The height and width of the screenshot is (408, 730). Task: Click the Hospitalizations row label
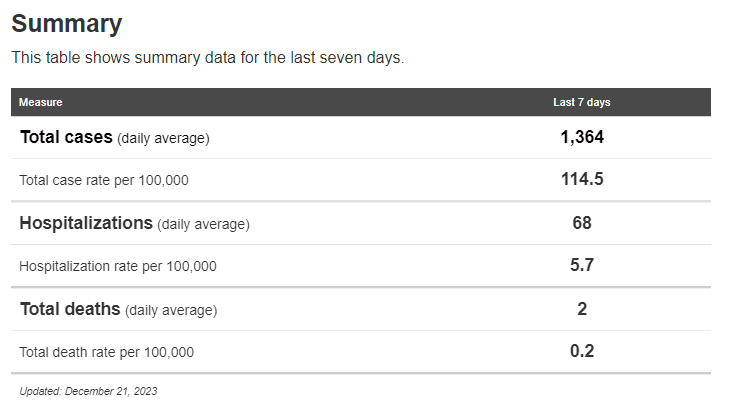pyautogui.click(x=86, y=223)
